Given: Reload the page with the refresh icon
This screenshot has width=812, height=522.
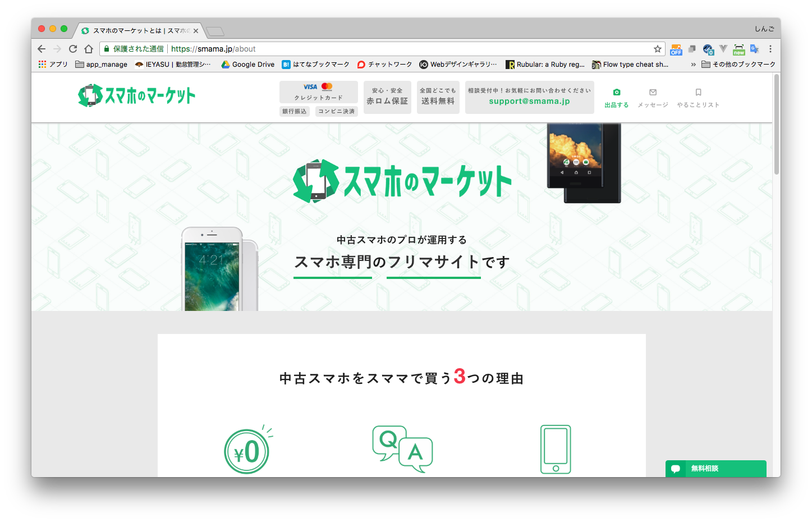Looking at the screenshot, I should [x=72, y=49].
